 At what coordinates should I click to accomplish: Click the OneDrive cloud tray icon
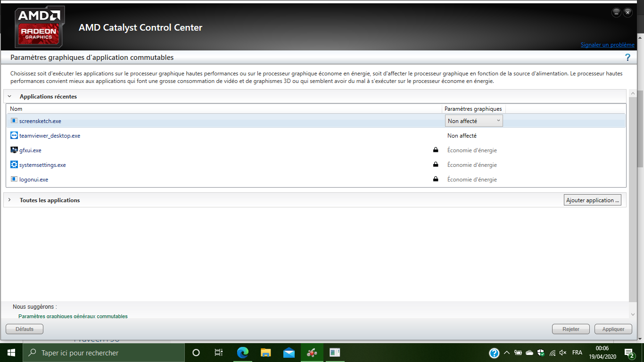(529, 353)
